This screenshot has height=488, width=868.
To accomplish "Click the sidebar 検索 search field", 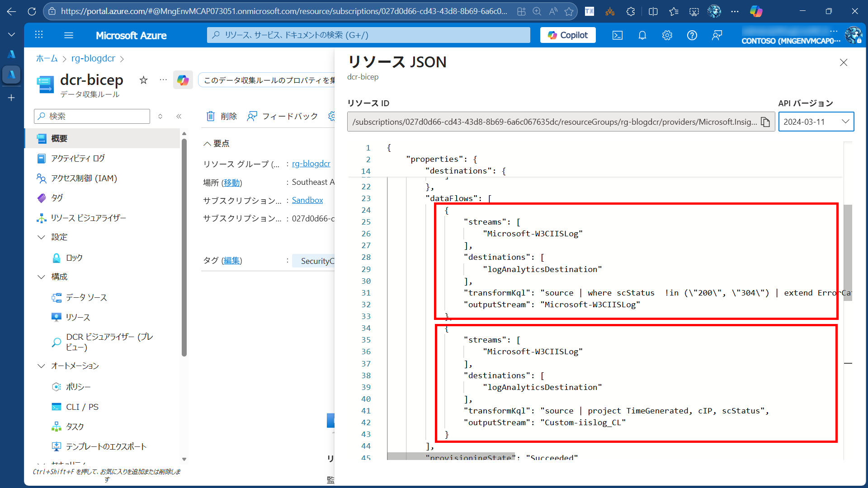I will [92, 116].
